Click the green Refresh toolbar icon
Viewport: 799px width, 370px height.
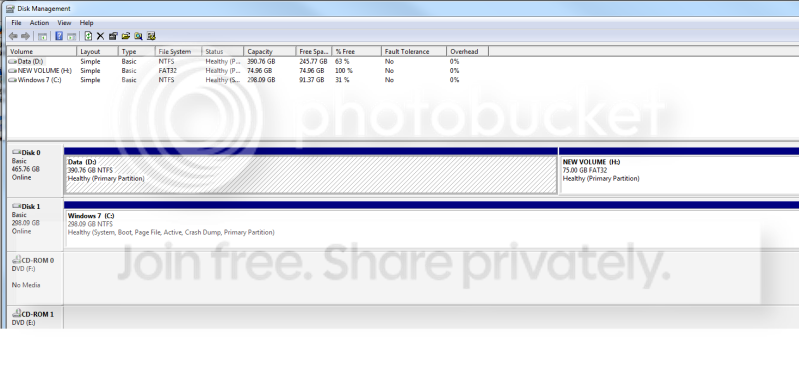(88, 36)
